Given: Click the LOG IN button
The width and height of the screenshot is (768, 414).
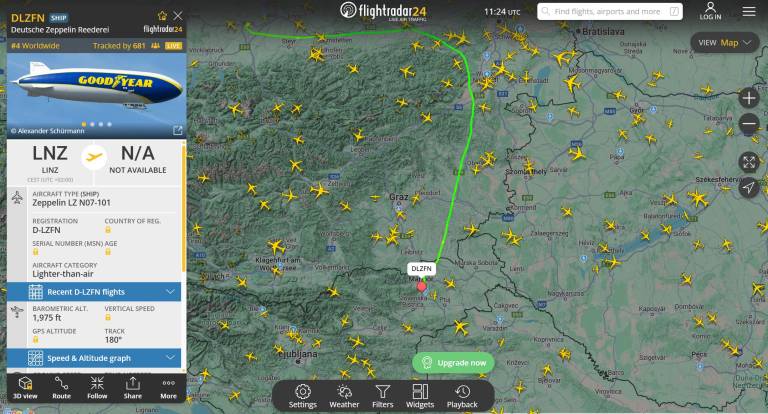Looking at the screenshot, I should [x=710, y=11].
